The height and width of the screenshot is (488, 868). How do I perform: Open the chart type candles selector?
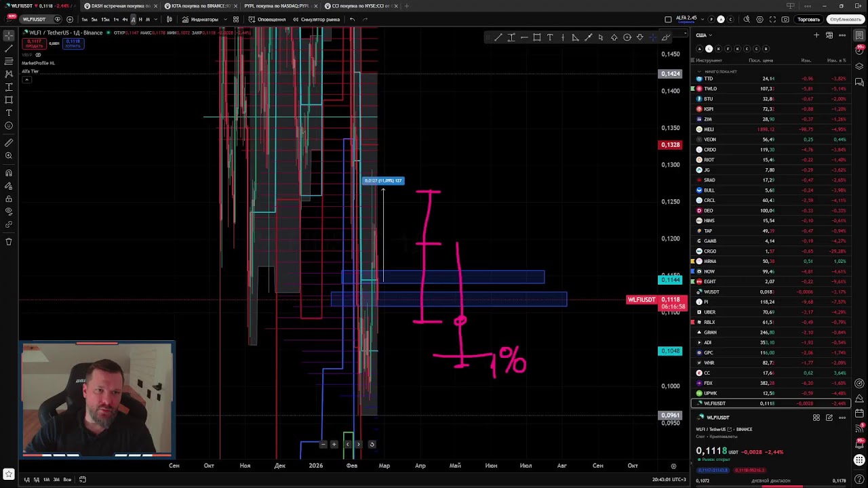coord(169,19)
